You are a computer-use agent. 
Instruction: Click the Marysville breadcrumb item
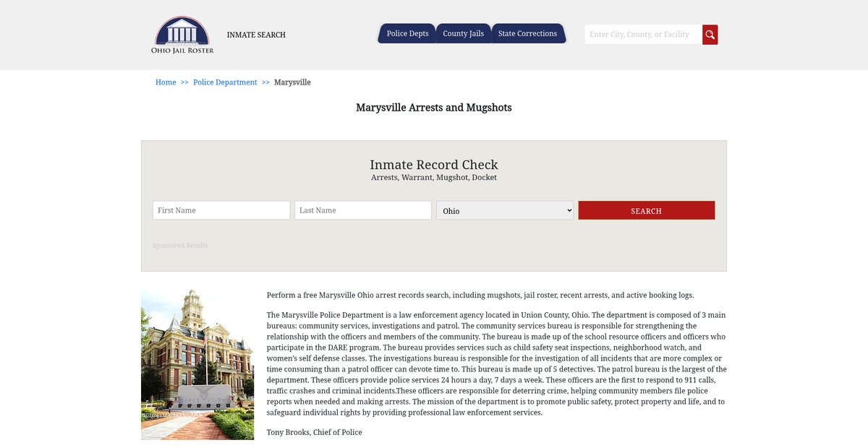click(292, 82)
